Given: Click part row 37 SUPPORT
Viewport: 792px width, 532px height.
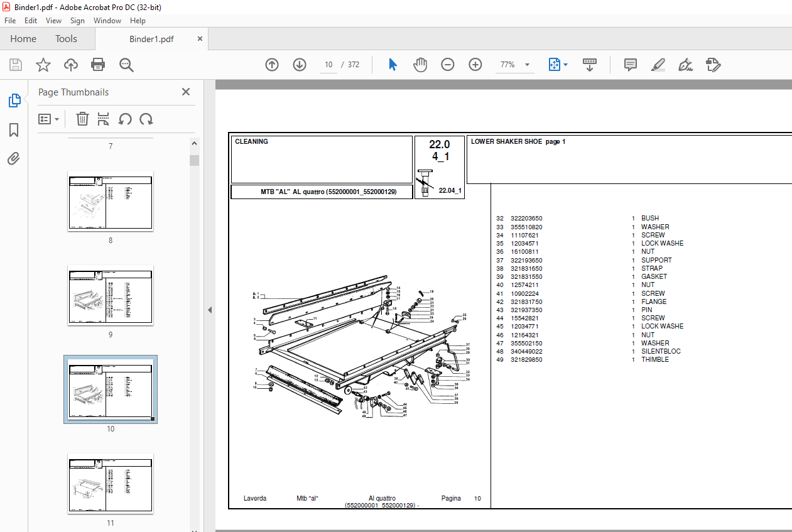Looking at the screenshot, I should (584, 260).
